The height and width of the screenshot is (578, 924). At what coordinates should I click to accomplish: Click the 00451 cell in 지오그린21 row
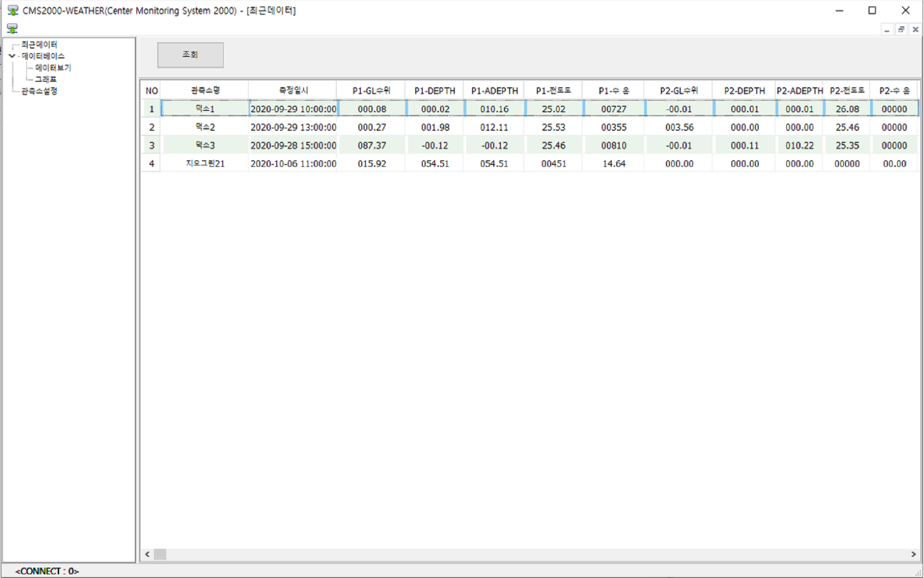[553, 164]
